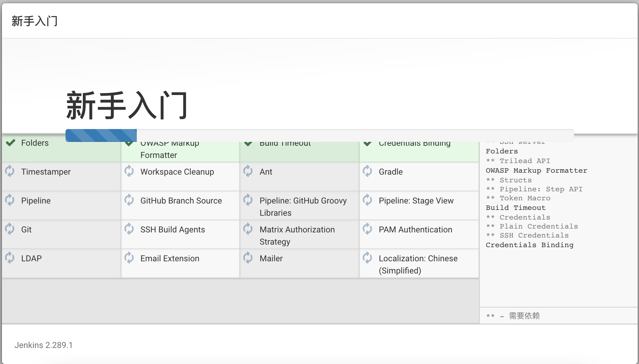Click the spinner icon beside Email Extension
This screenshot has height=364, width=639.
(129, 258)
